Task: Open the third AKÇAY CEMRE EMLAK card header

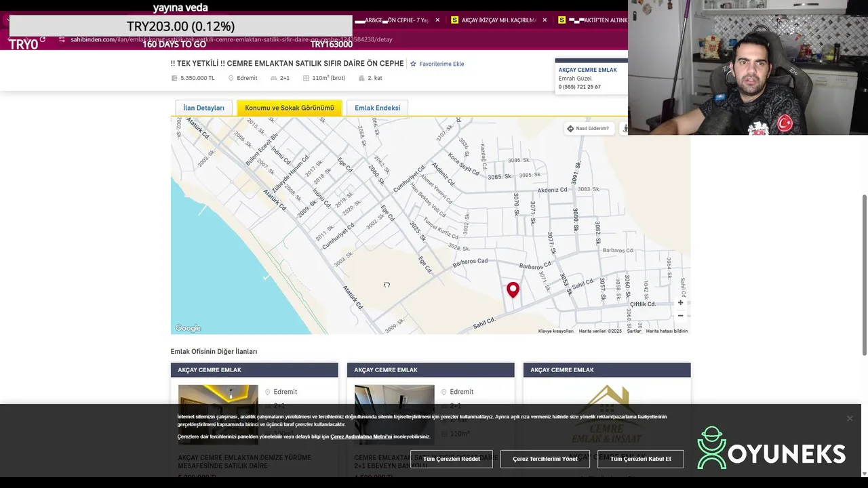Action: coord(607,370)
